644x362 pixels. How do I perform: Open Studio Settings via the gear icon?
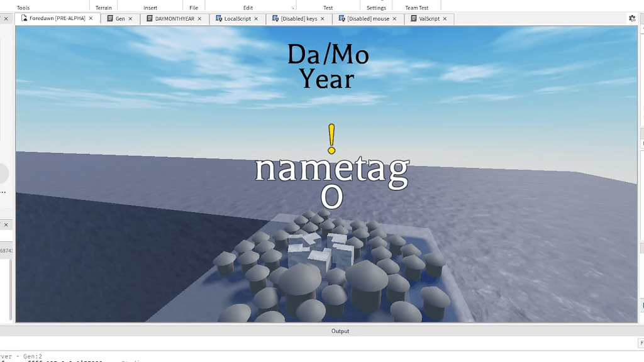point(631,18)
